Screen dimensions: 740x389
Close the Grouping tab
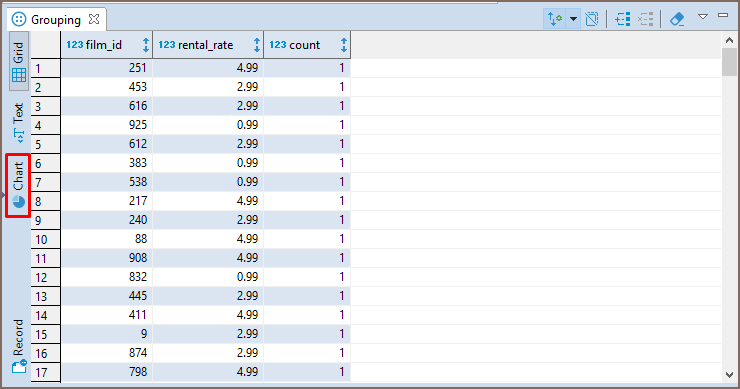tap(94, 19)
